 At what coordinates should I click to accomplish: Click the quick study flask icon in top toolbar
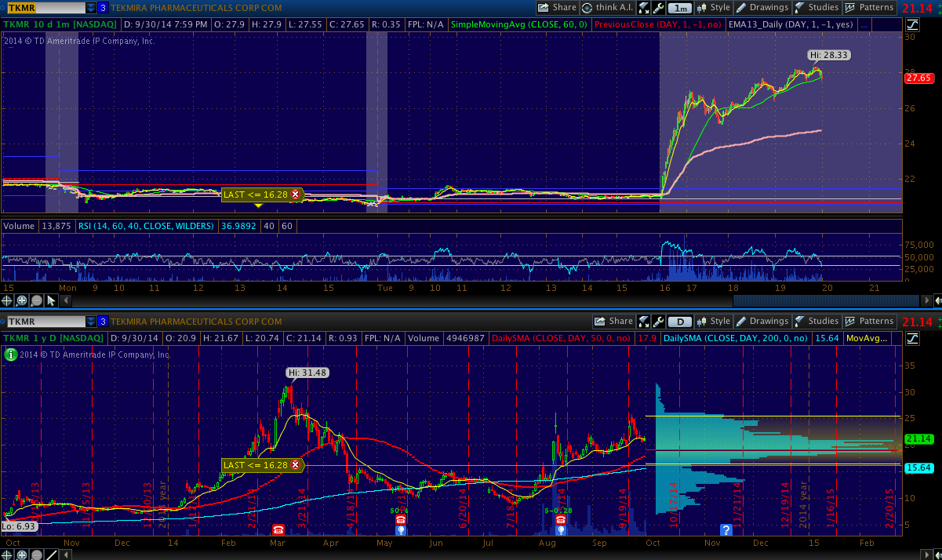[x=644, y=8]
